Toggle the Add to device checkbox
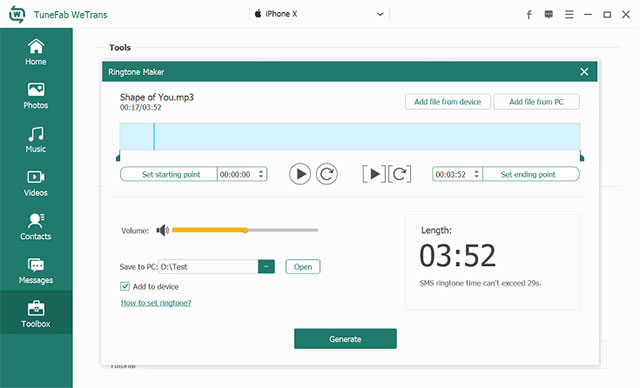The width and height of the screenshot is (640, 388). 125,286
